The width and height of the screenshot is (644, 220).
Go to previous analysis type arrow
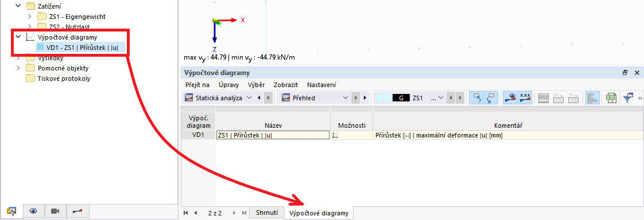coord(259,98)
